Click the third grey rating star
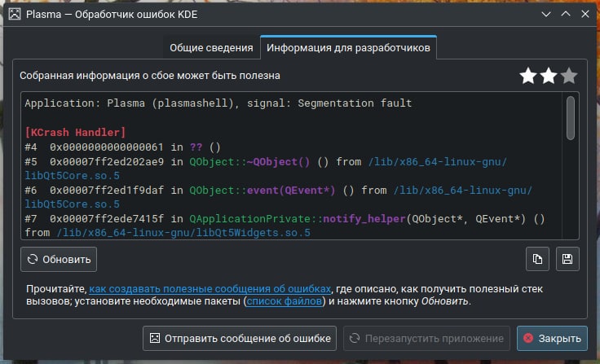 pyautogui.click(x=569, y=76)
